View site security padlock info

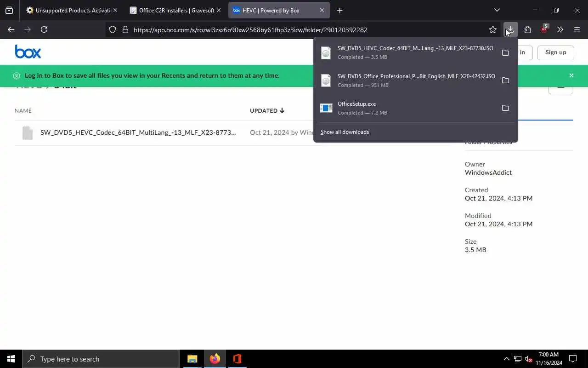coord(125,29)
